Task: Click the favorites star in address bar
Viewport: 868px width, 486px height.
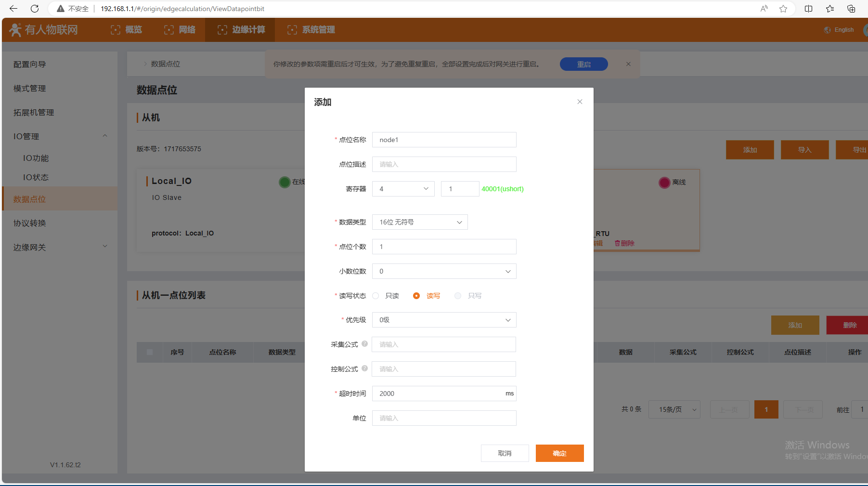Action: pos(783,9)
